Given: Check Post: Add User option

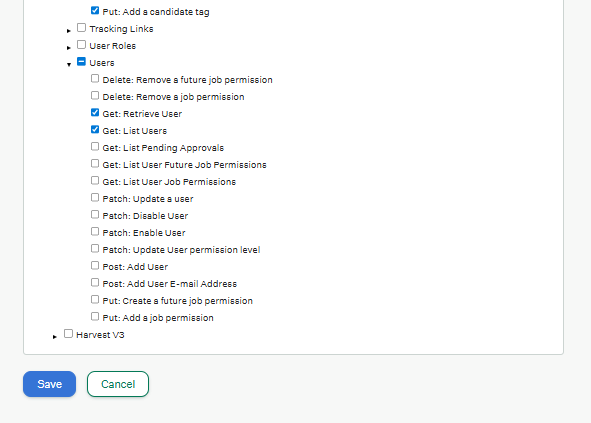Looking at the screenshot, I should tap(95, 265).
